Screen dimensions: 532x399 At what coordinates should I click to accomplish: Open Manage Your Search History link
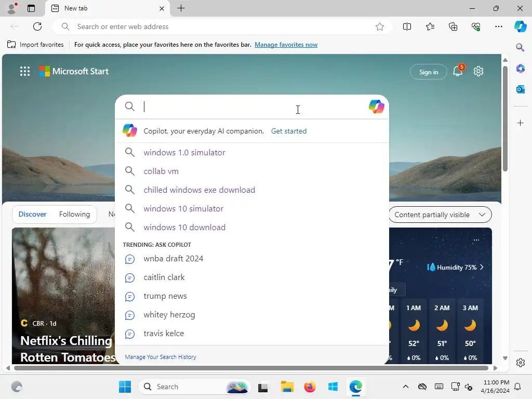click(x=161, y=357)
